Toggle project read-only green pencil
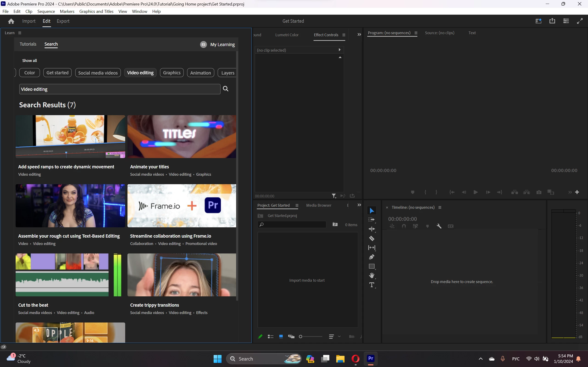The height and width of the screenshot is (367, 588). (x=260, y=336)
